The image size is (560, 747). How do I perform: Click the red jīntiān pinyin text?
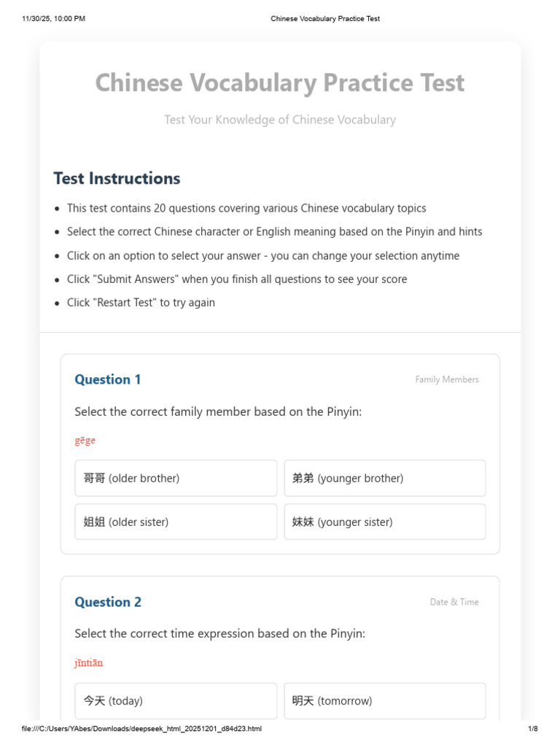pos(88,662)
